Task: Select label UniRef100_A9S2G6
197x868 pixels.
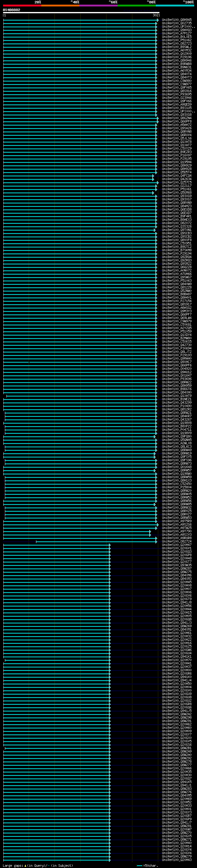Action: coord(177,524)
